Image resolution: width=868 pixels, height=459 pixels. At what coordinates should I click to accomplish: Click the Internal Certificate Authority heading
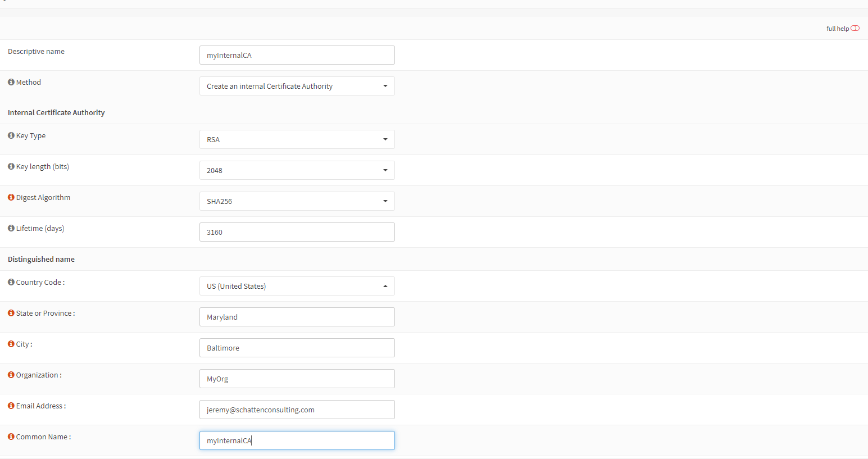click(56, 112)
